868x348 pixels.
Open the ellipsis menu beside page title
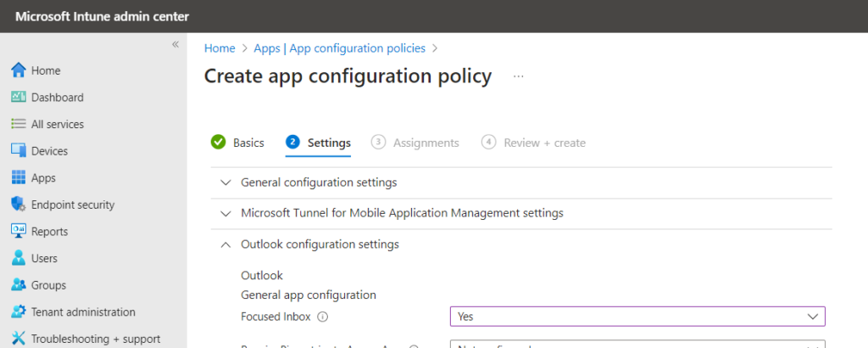[518, 76]
